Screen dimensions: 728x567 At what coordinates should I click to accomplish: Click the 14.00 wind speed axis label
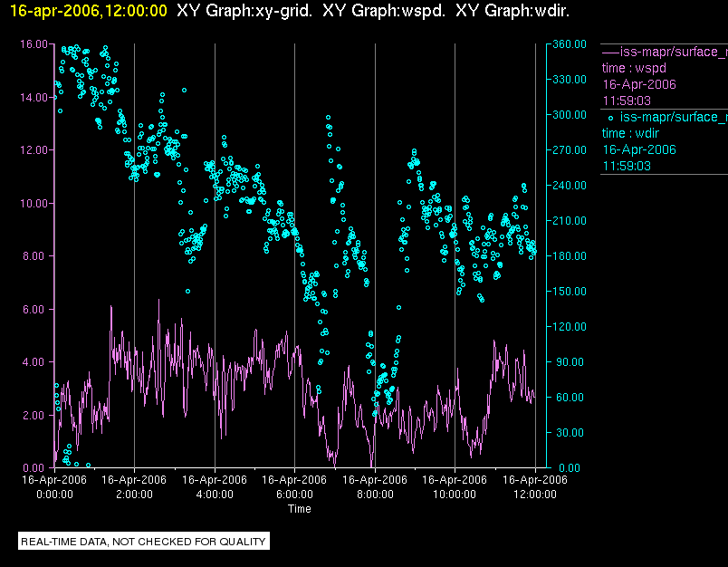click(34, 98)
